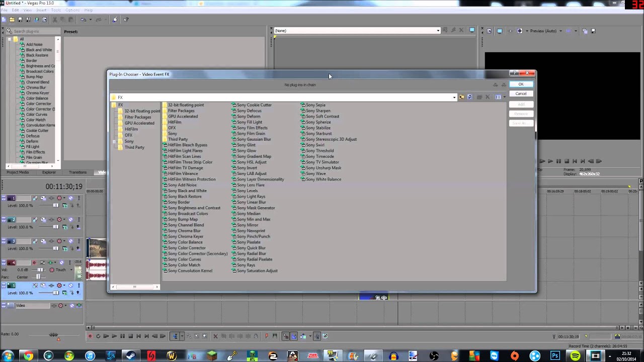Open editing tool dropdown arrow on transport bar
Image resolution: width=644 pixels, height=362 pixels.
click(182, 336)
